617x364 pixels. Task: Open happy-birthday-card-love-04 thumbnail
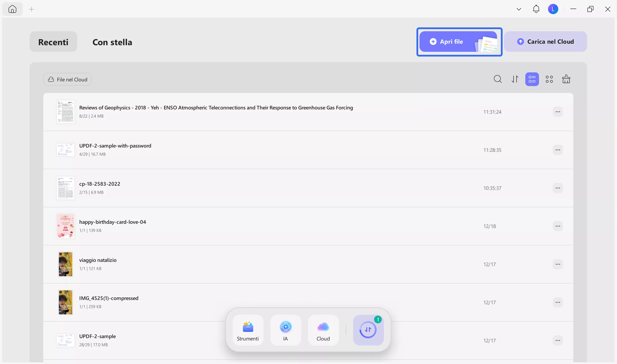tap(65, 226)
